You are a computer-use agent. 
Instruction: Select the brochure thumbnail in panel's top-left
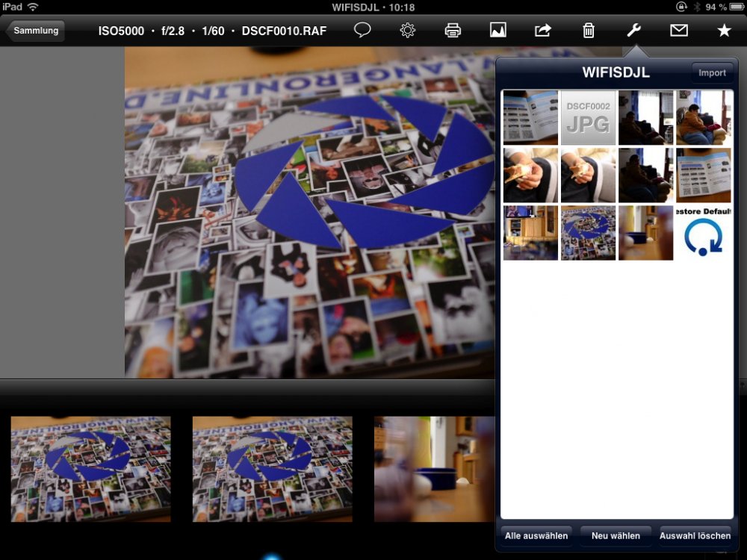[530, 117]
